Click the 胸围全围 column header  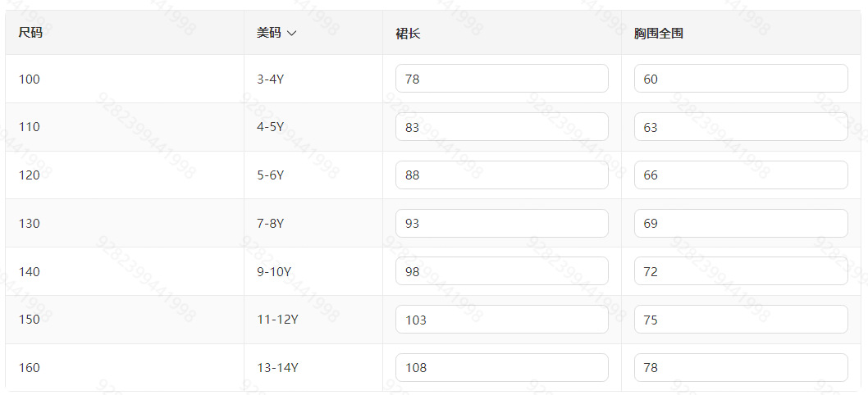(659, 34)
